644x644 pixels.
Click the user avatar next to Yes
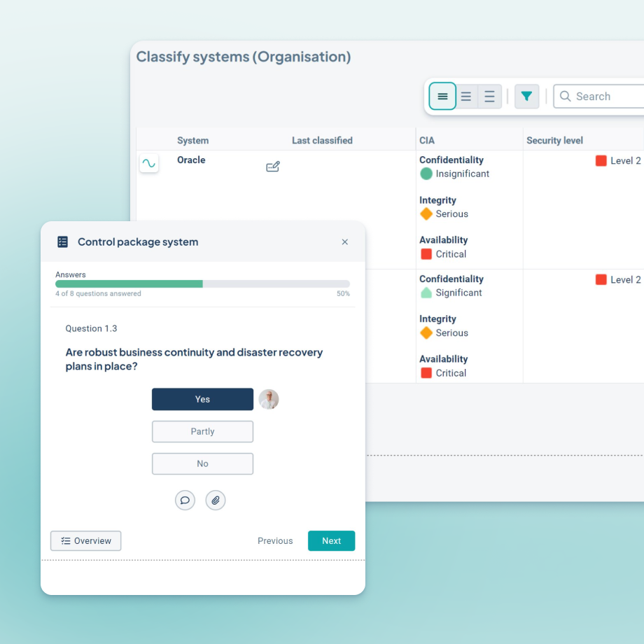269,399
